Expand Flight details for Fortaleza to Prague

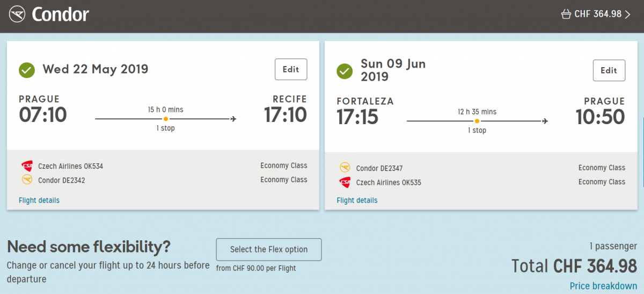click(357, 200)
